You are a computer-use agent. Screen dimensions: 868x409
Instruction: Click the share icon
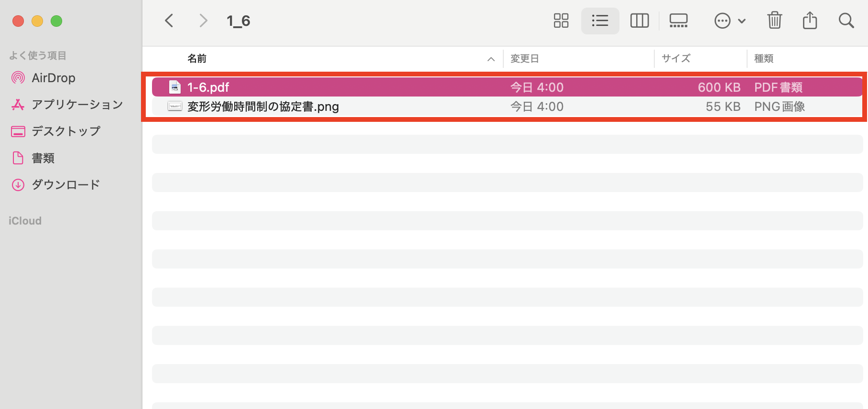point(810,21)
